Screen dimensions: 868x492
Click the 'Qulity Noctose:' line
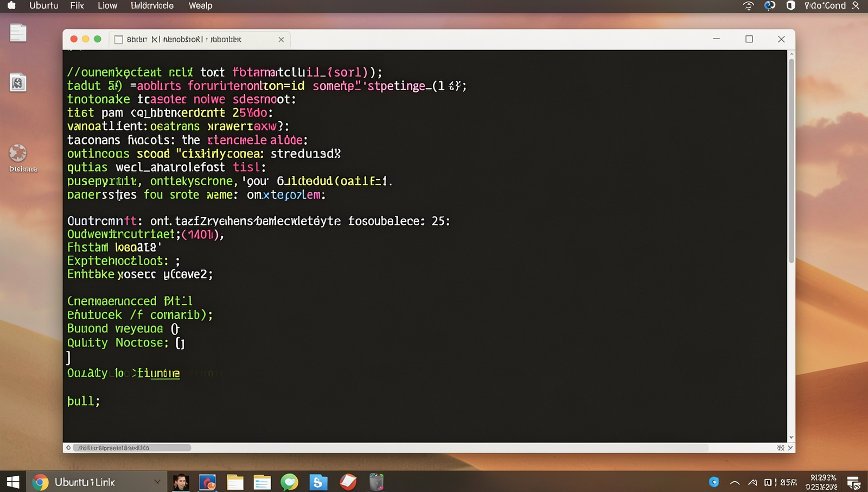pos(126,343)
